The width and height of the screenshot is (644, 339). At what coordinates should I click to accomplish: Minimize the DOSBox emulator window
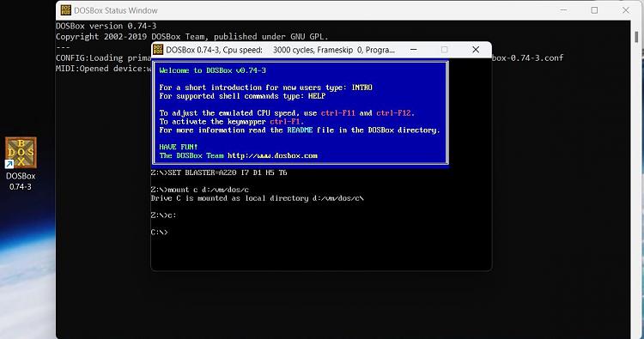(x=414, y=50)
